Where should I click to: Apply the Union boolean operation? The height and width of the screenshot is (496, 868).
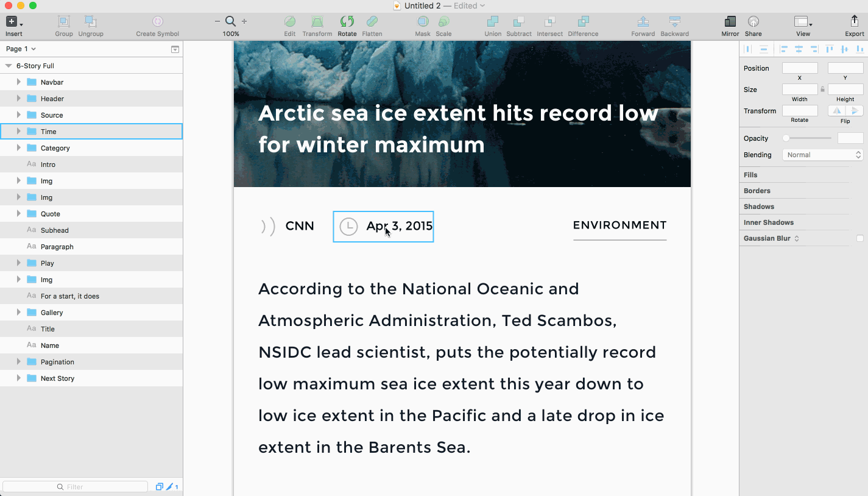pyautogui.click(x=493, y=22)
